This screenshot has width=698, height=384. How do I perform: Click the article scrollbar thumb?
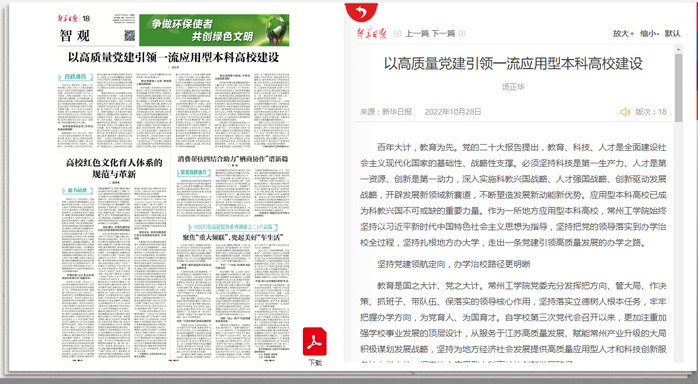click(678, 88)
